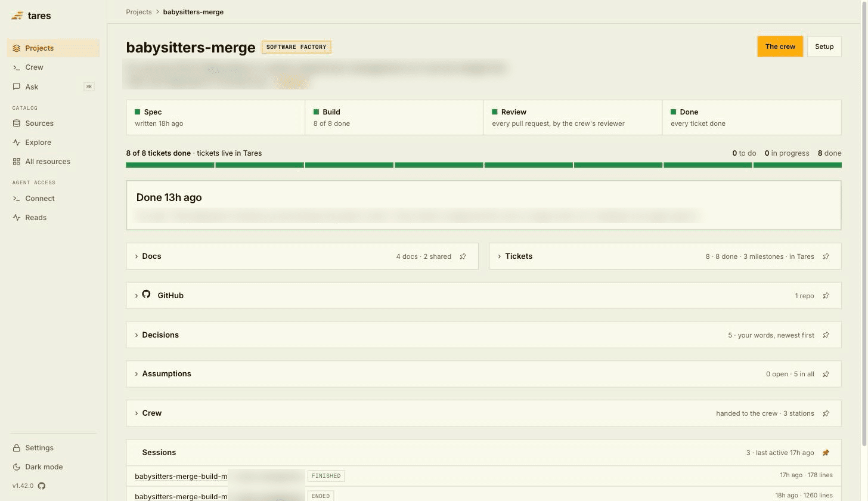Viewport: 868px width, 501px height.
Task: Pin the Crew section
Action: 826,413
